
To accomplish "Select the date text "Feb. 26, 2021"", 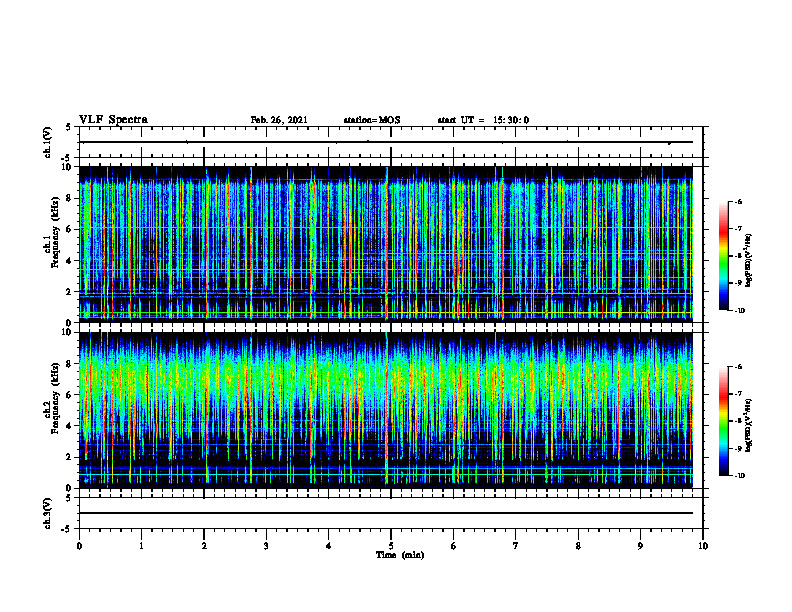I will point(279,120).
